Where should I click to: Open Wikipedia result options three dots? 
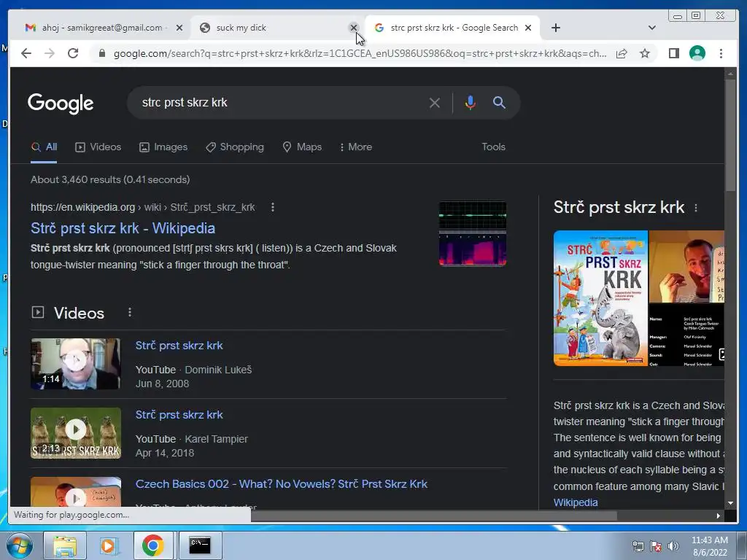pyautogui.click(x=273, y=207)
